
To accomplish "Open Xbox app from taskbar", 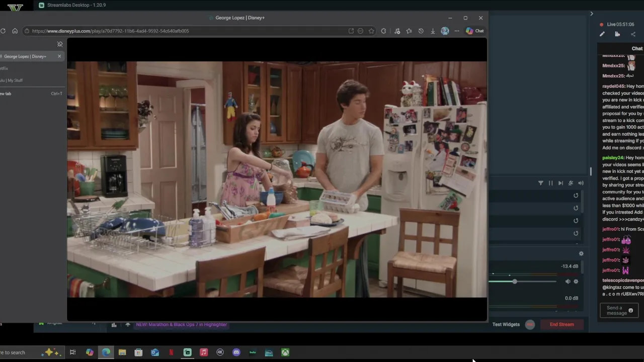I will pos(285,352).
